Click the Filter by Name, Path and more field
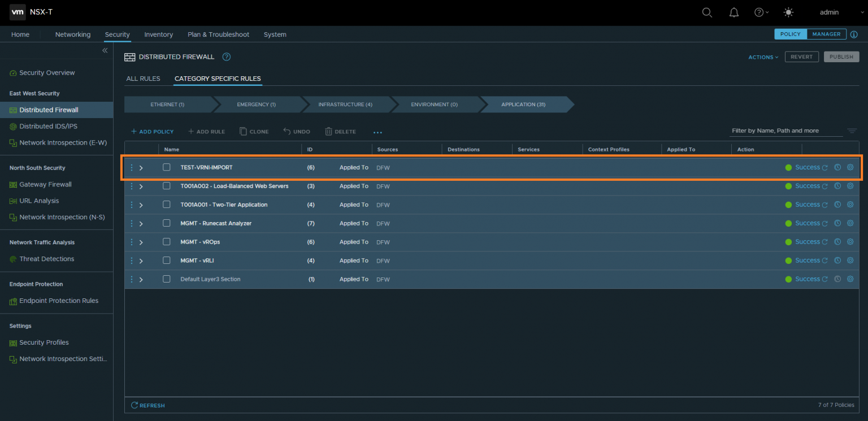Image resolution: width=868 pixels, height=421 pixels. (x=785, y=131)
